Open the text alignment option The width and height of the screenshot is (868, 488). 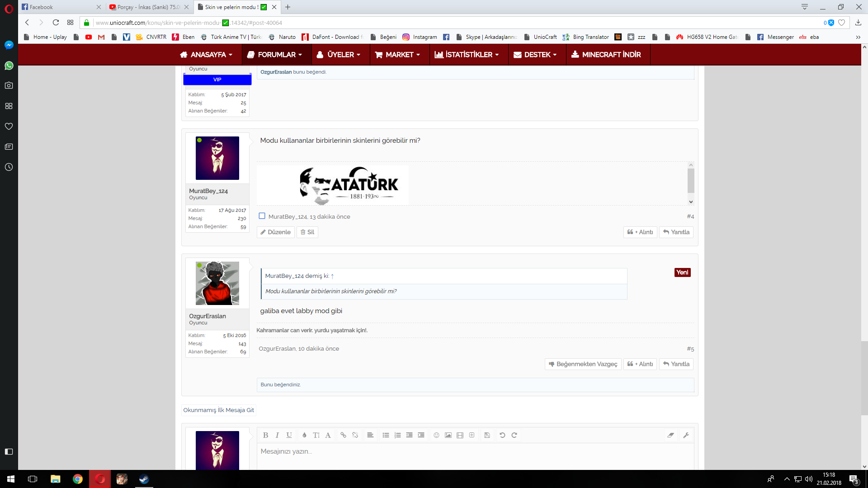point(370,435)
